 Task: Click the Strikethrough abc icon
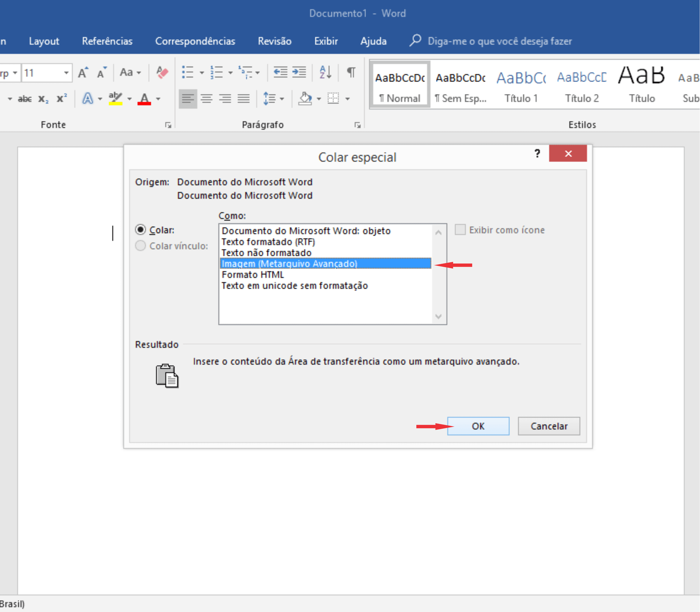(25, 99)
